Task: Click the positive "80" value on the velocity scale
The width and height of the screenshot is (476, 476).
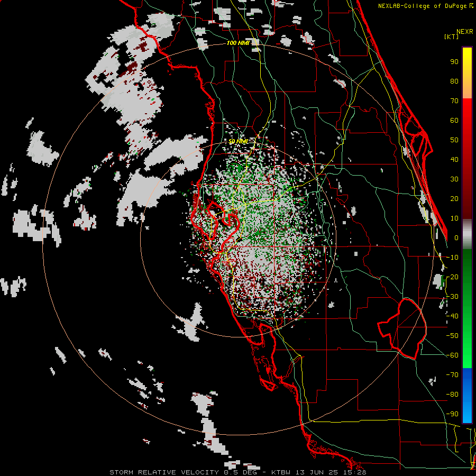Action: point(454,81)
